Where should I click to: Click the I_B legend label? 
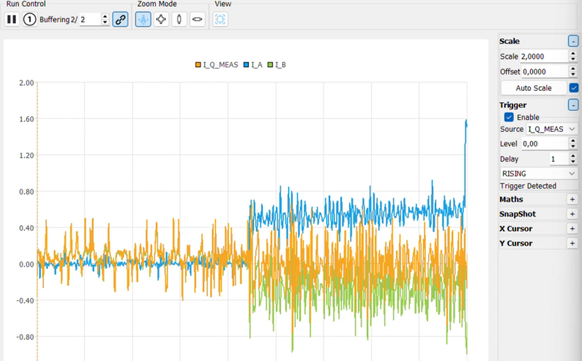(x=281, y=65)
